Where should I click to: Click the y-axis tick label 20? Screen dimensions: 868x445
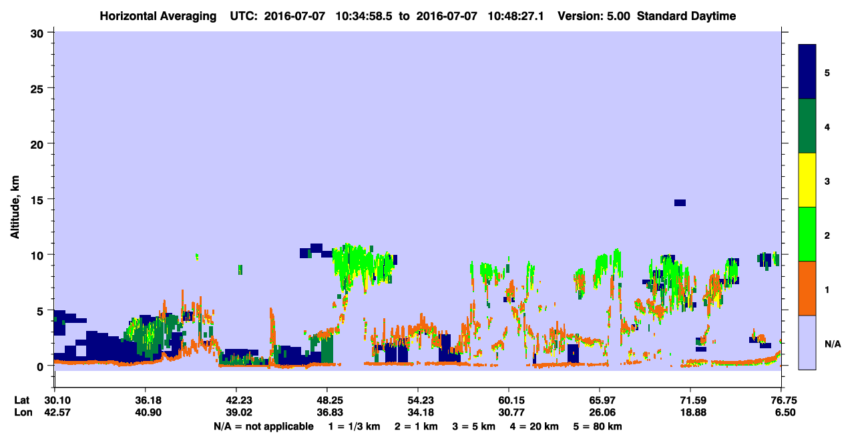(39, 143)
